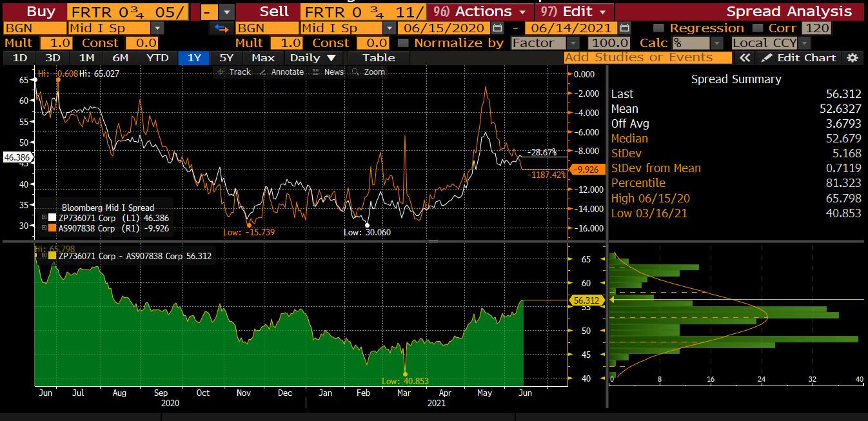This screenshot has height=421, width=868.
Task: Toggle the Normalize by checkbox
Action: coord(403,43)
